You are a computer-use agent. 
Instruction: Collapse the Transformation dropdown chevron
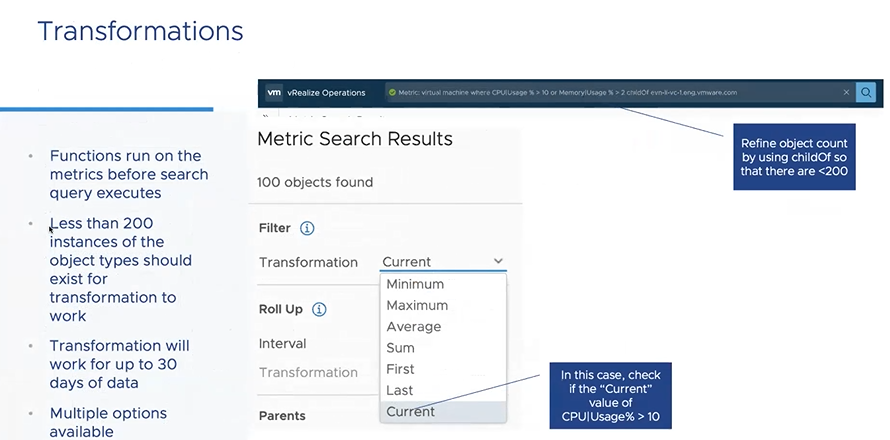point(498,262)
